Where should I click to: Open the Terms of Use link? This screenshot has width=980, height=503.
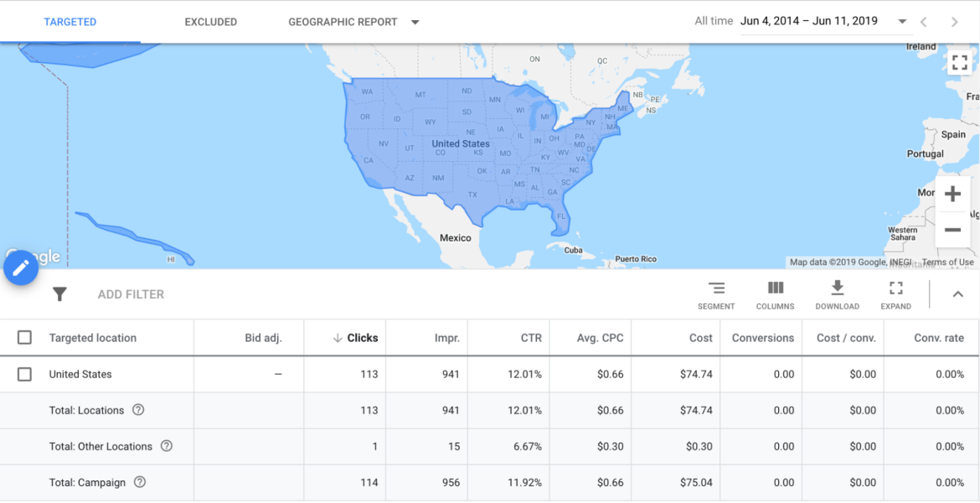tap(947, 262)
